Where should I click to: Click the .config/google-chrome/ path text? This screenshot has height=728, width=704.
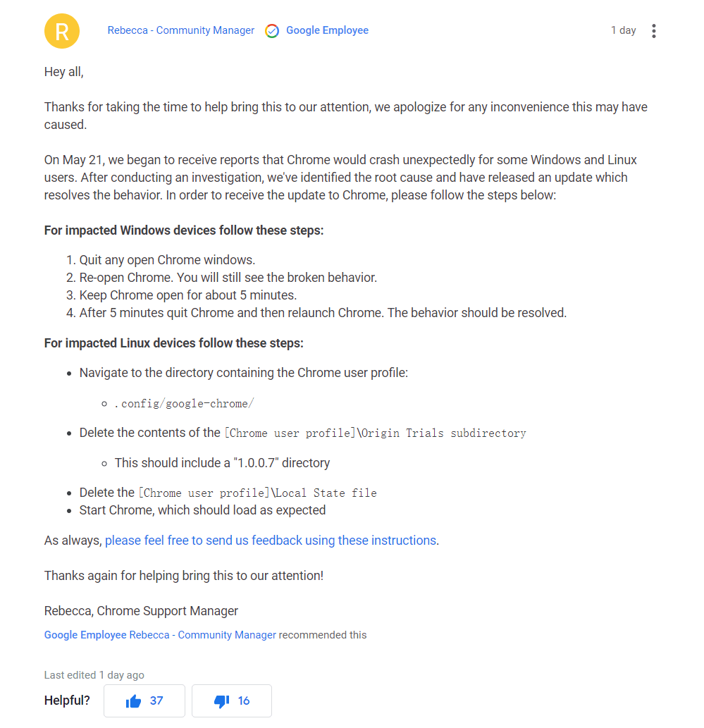pyautogui.click(x=184, y=404)
